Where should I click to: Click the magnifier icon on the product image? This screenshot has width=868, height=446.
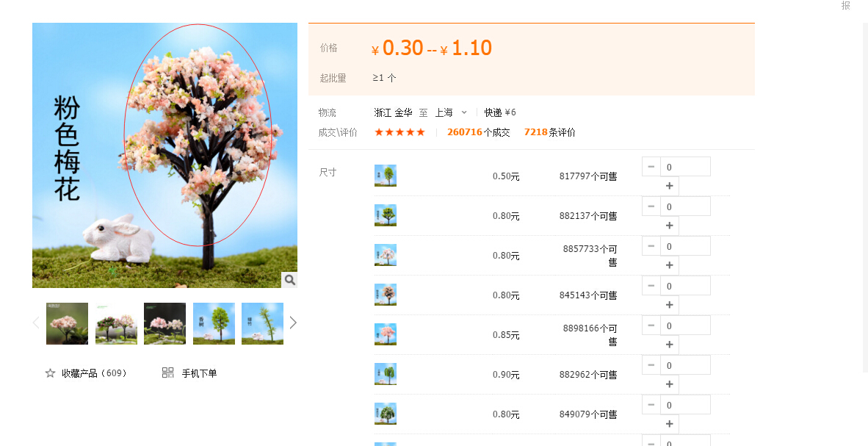click(289, 280)
